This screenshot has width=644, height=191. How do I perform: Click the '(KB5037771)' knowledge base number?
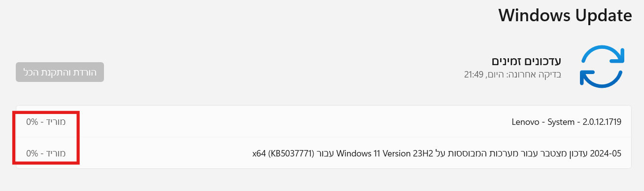click(291, 153)
